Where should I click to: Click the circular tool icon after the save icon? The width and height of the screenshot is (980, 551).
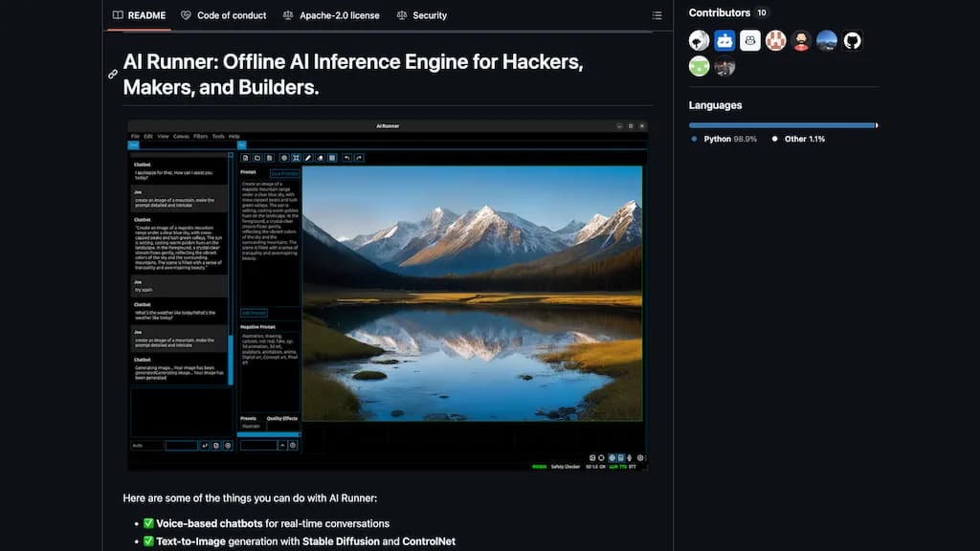(x=283, y=158)
